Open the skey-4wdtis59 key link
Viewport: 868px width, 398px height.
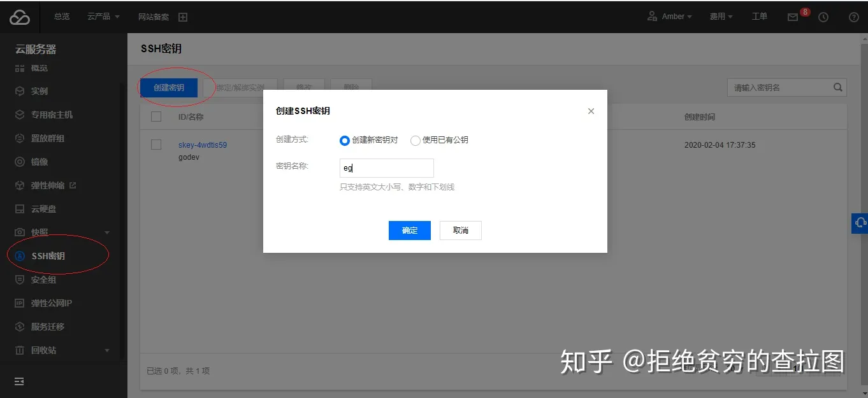[203, 145]
